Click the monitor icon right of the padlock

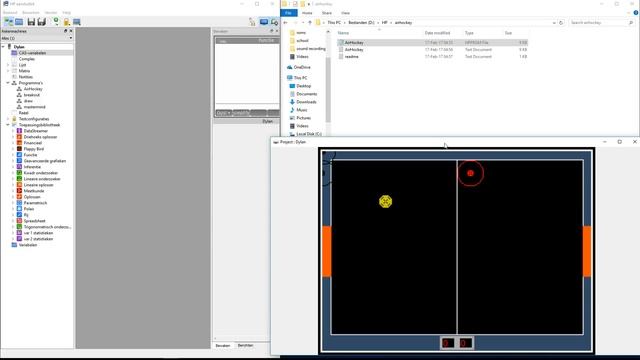point(76,22)
